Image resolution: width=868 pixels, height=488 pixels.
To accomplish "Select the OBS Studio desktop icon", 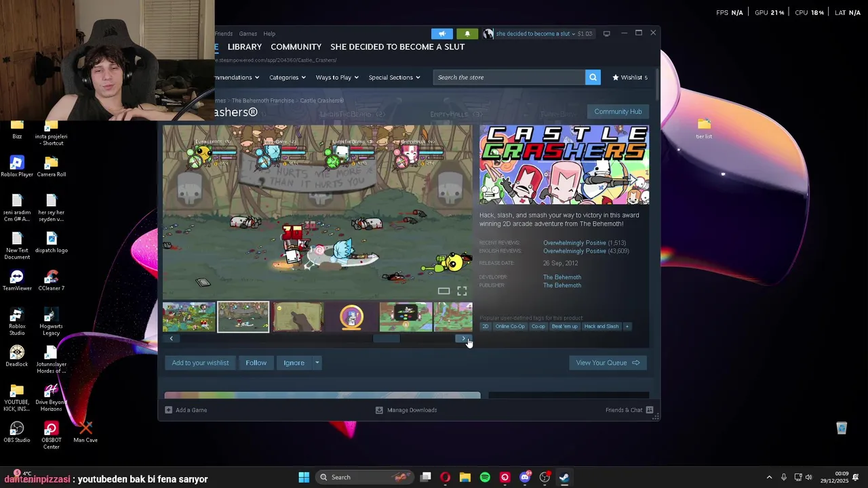I will (17, 432).
